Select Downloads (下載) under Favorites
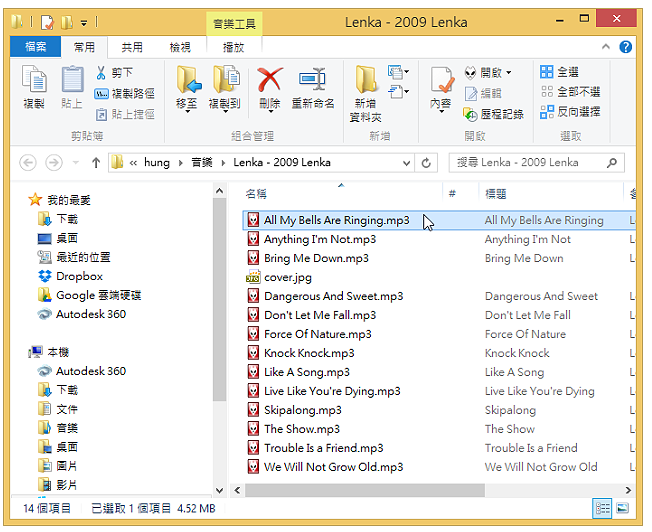This screenshot has width=652, height=532. tap(58, 219)
